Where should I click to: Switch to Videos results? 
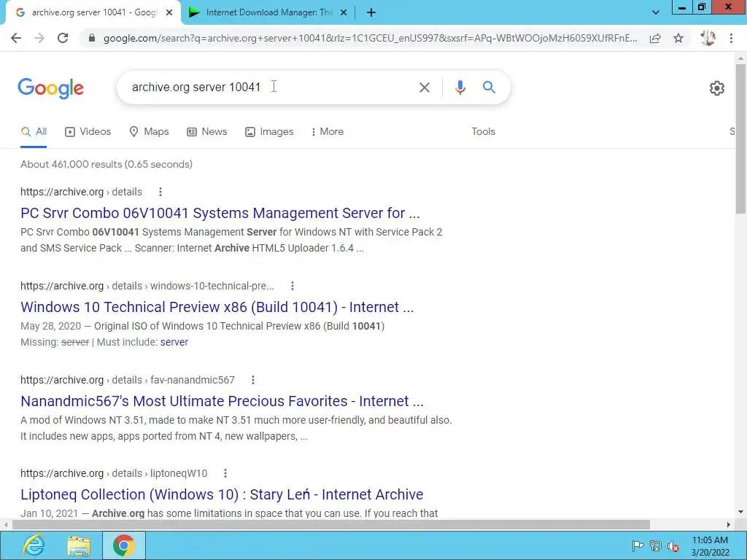click(x=88, y=131)
